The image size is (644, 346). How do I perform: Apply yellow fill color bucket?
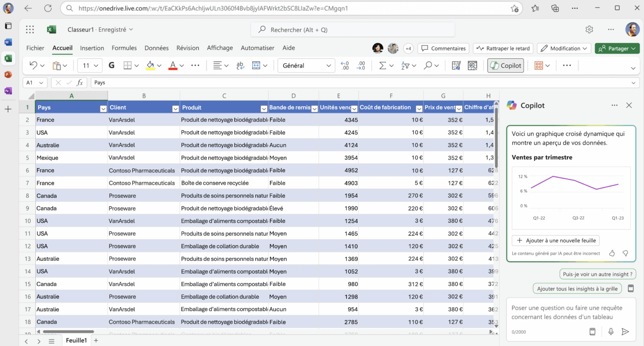150,65
